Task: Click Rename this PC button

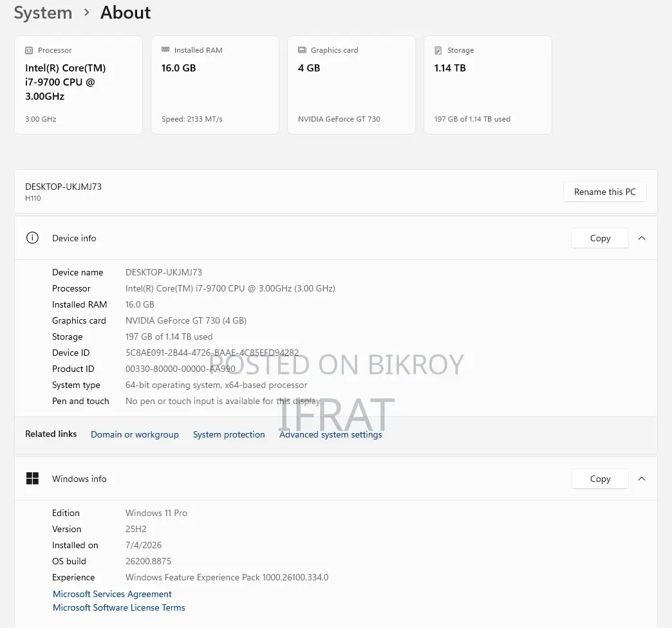Action: [x=604, y=192]
